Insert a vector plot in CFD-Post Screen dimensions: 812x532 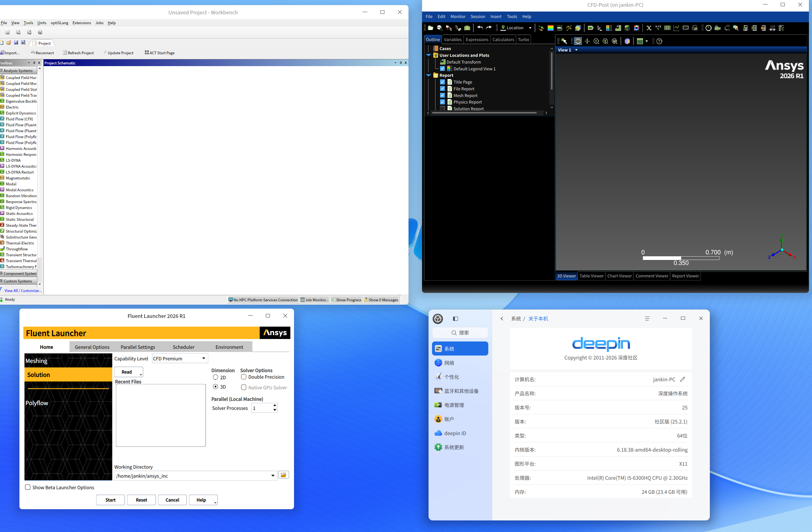(541, 28)
